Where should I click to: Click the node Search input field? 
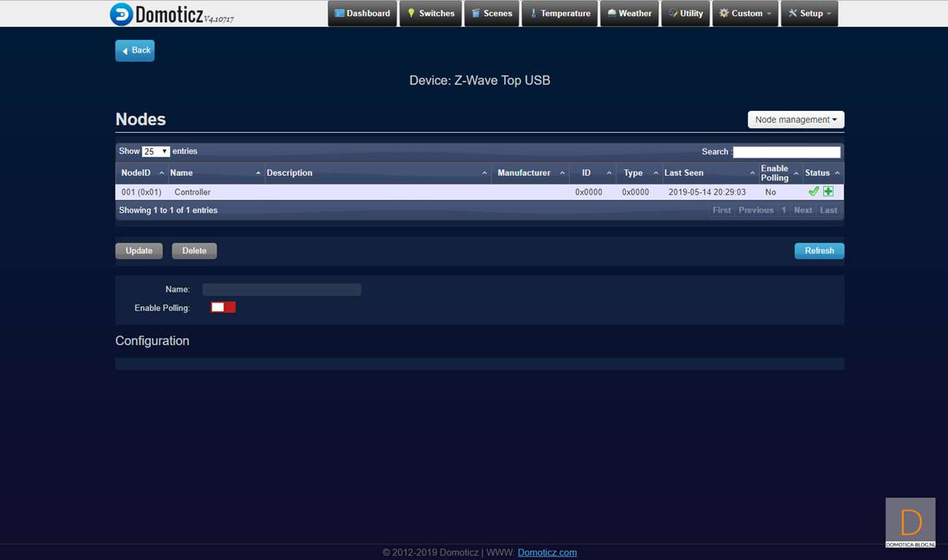click(786, 152)
